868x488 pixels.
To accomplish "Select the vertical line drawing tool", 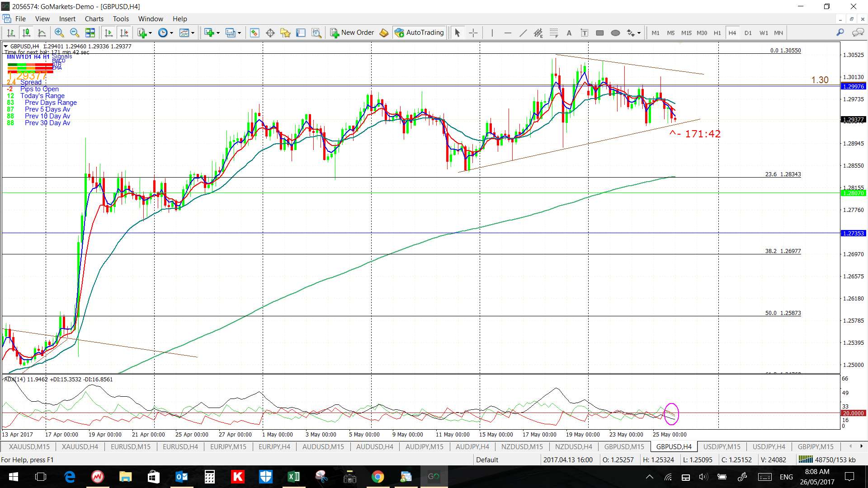I will 492,33.
